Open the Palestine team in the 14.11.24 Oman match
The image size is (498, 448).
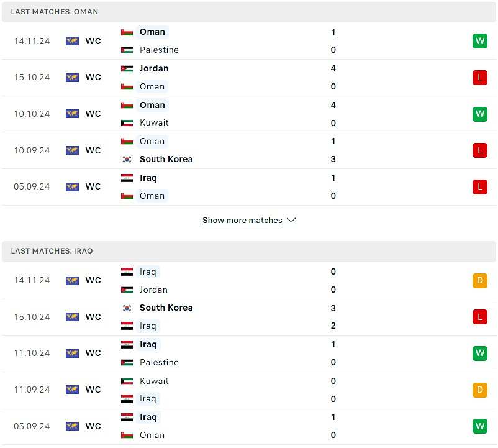coord(159,50)
